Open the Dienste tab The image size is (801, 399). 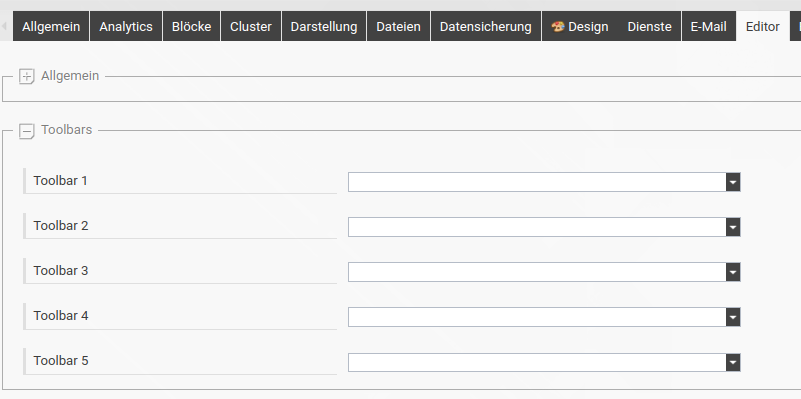pyautogui.click(x=650, y=26)
